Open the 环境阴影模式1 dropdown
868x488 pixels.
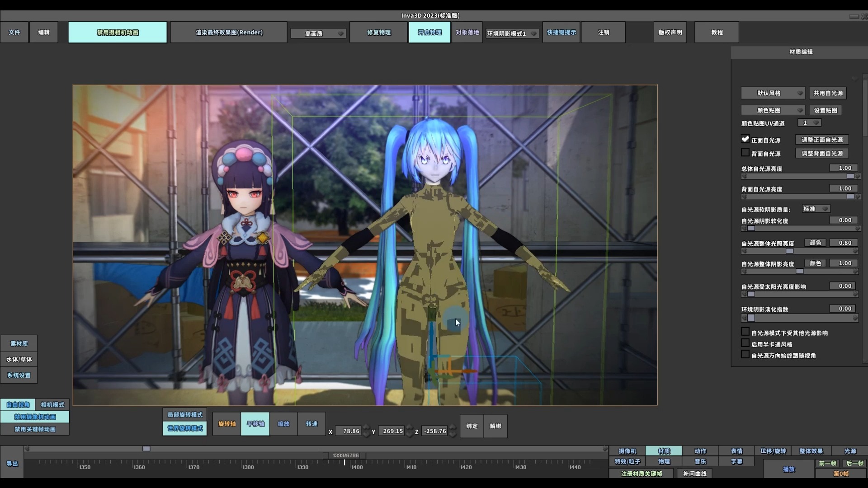512,33
